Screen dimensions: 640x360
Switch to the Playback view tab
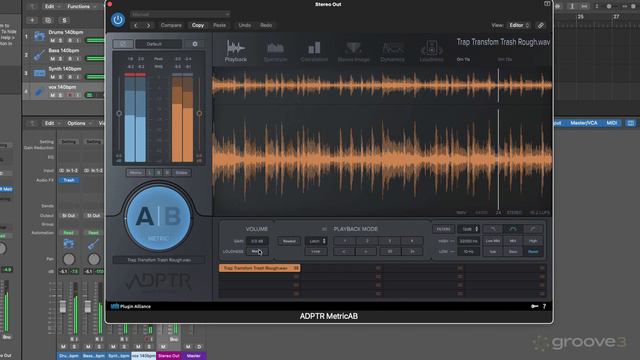pos(236,51)
